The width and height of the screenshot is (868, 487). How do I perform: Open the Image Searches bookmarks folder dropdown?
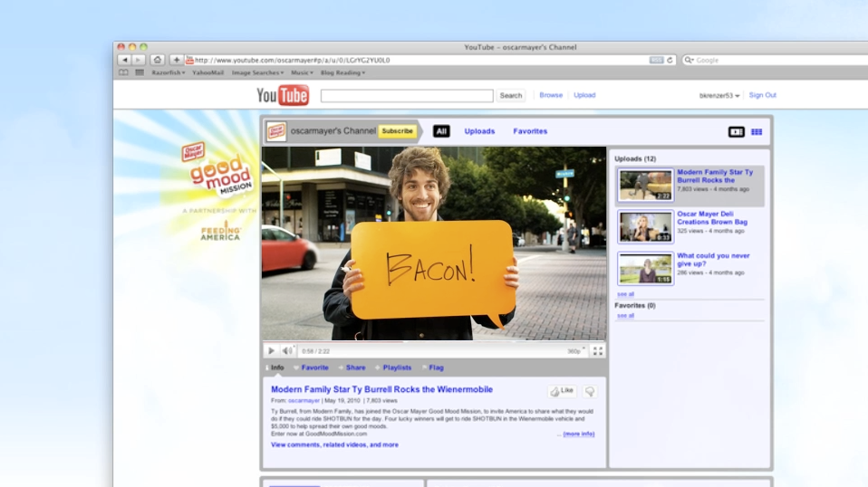(x=257, y=72)
